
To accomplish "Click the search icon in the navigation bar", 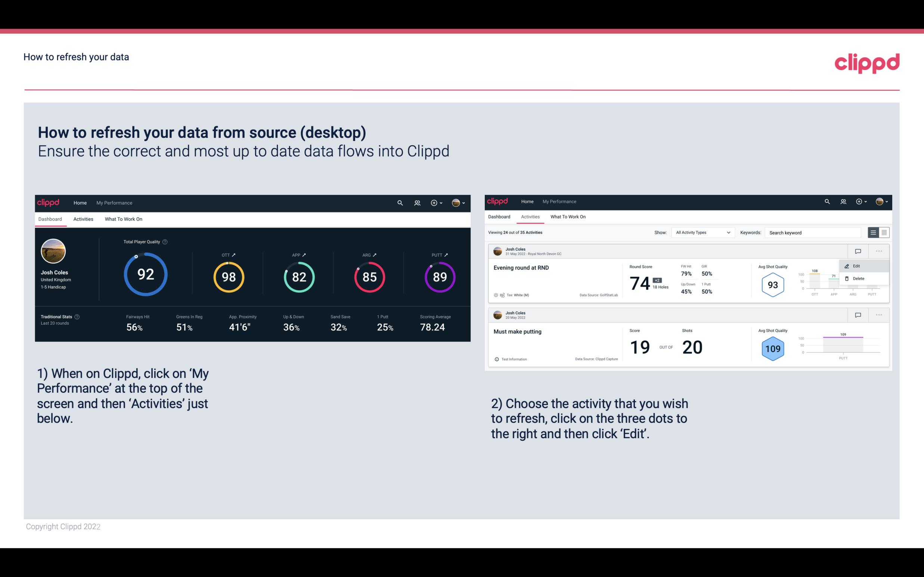I will click(x=399, y=202).
